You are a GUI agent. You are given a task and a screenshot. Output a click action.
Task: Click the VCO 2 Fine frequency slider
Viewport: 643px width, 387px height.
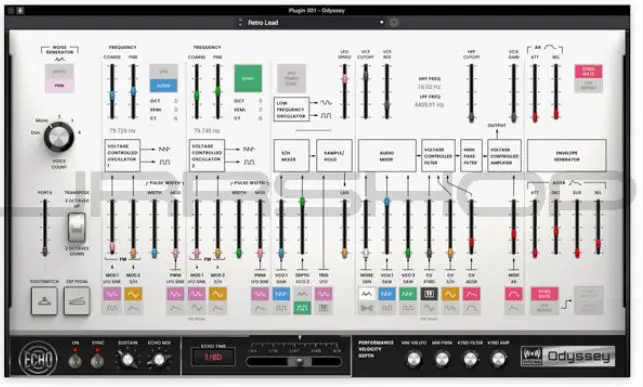click(x=218, y=91)
